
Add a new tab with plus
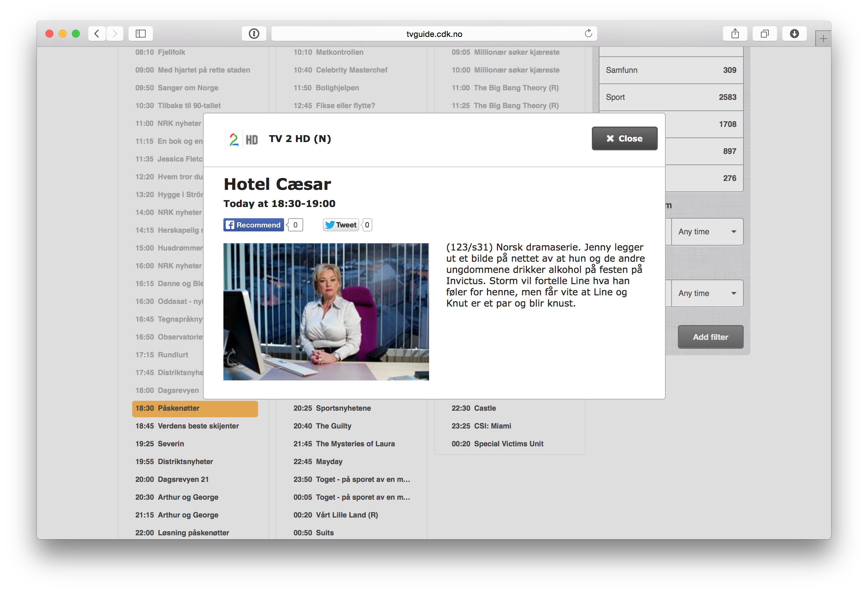click(x=823, y=39)
